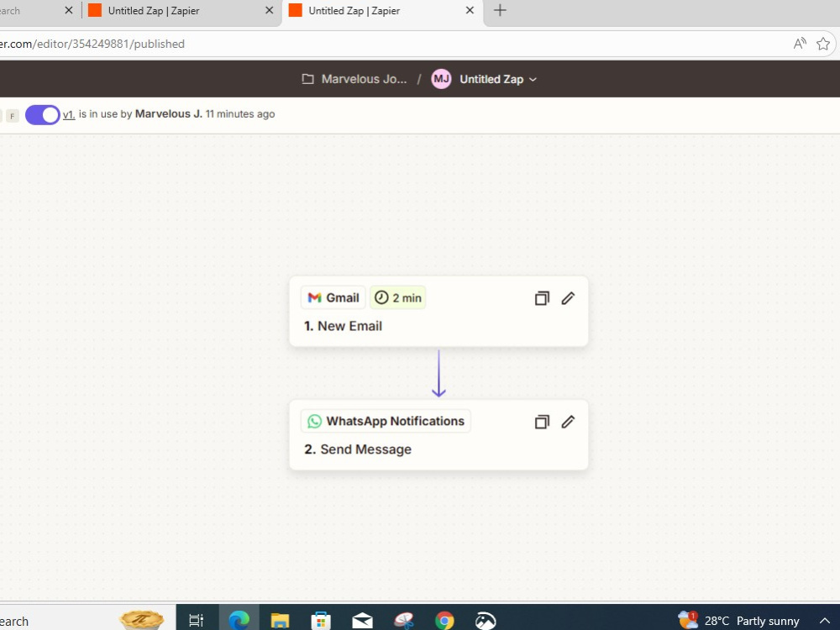The height and width of the screenshot is (630, 840).
Task: Select the 1. New Email step title
Action: 343,326
